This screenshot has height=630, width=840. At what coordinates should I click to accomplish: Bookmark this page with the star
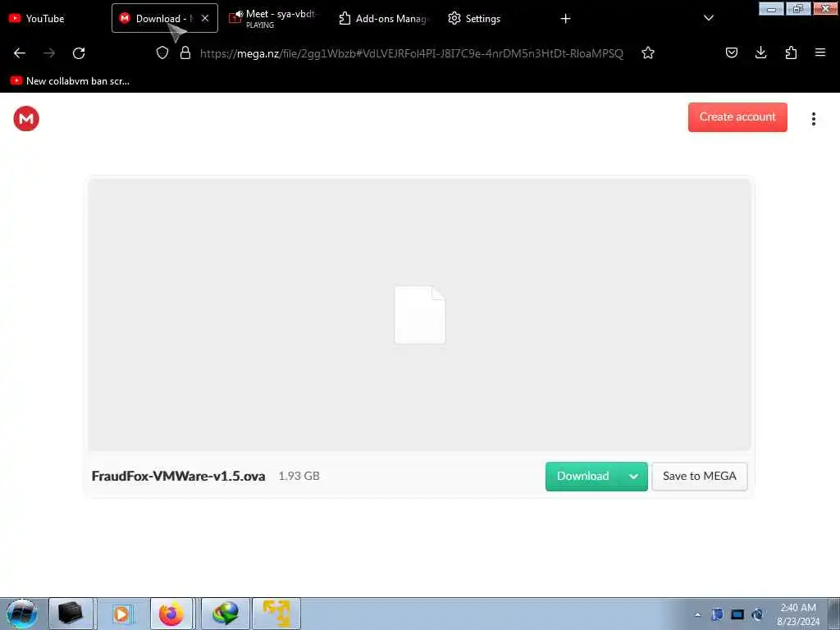coord(648,53)
